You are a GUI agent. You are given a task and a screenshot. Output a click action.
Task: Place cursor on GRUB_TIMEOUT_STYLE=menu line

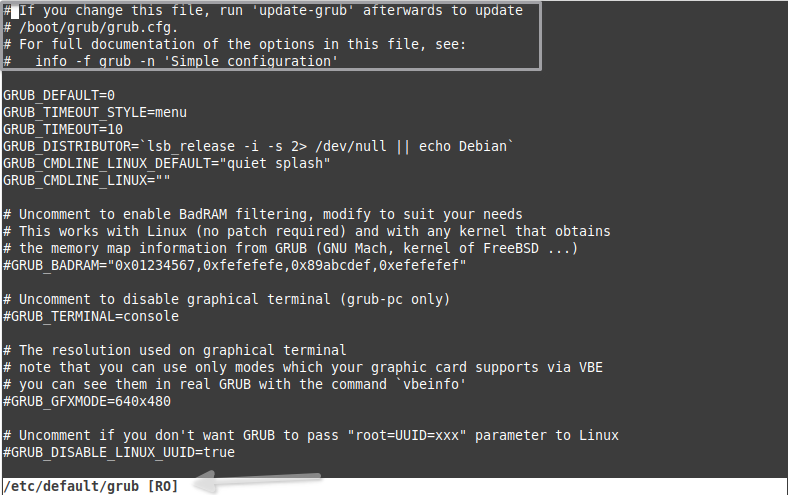coord(95,112)
